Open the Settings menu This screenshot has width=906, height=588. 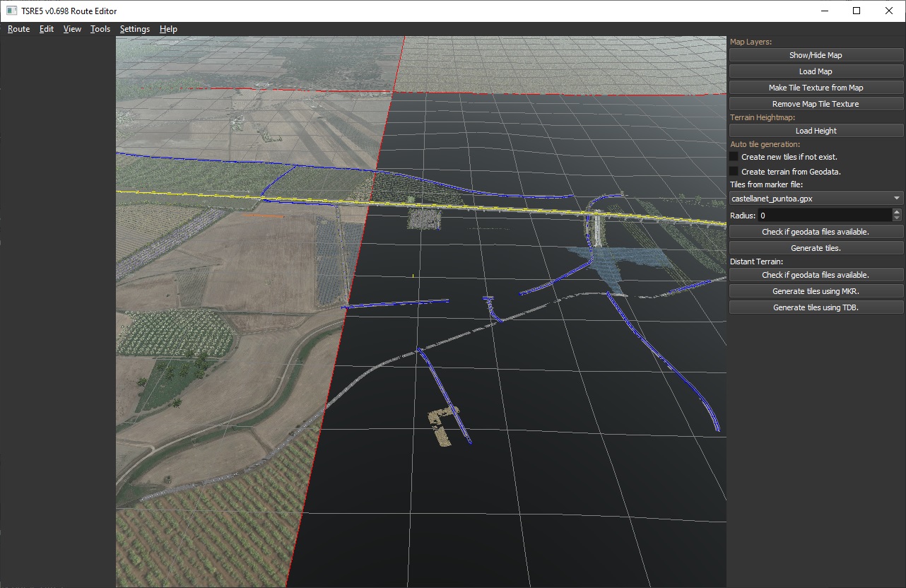(134, 29)
